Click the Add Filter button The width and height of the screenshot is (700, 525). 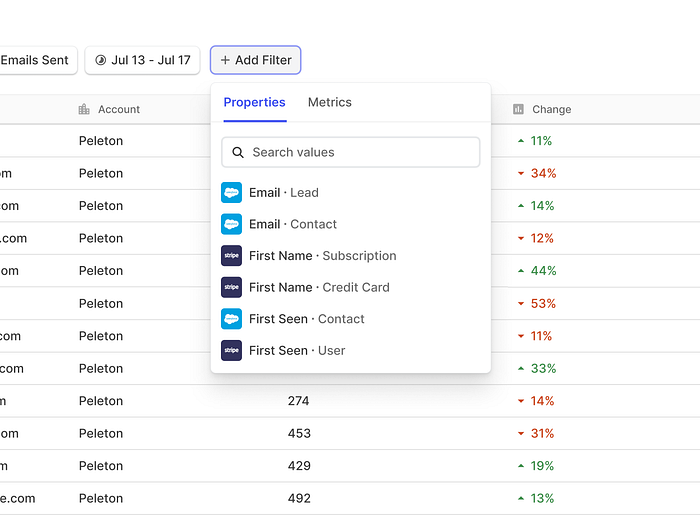pyautogui.click(x=256, y=60)
